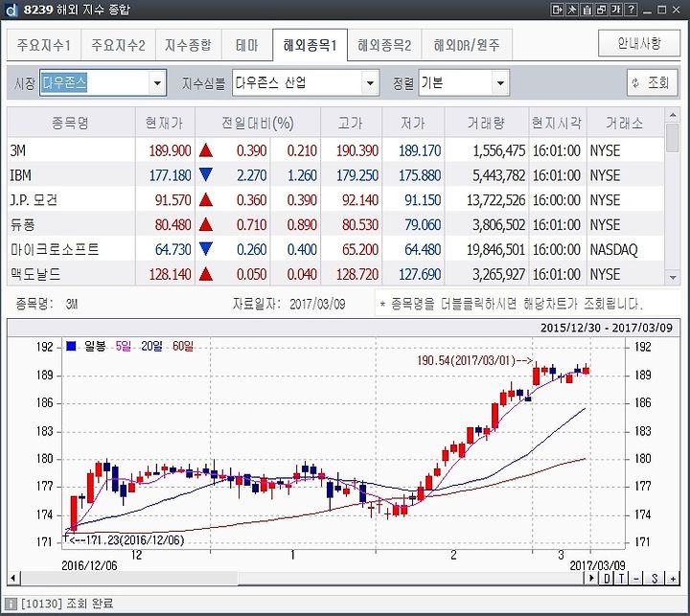Viewport: 690px width, 616px height.
Task: Click the info icon in the status bar
Action: [x=11, y=604]
